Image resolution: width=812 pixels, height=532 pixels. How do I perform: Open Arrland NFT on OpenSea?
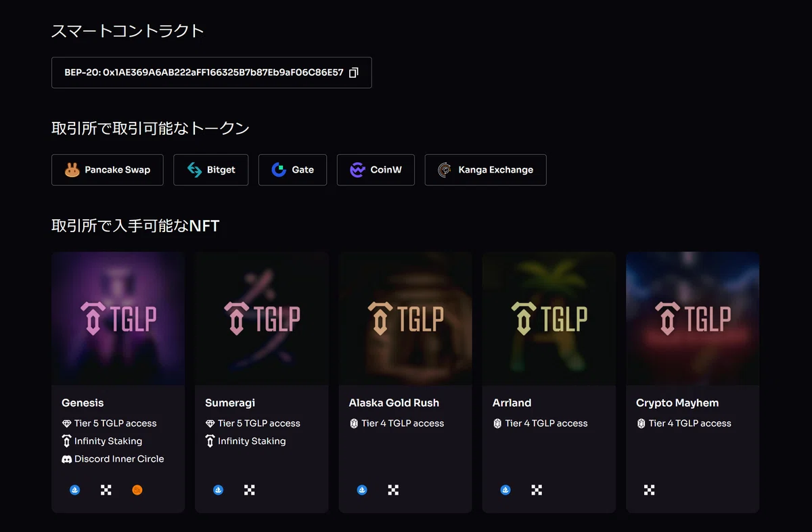tap(505, 490)
